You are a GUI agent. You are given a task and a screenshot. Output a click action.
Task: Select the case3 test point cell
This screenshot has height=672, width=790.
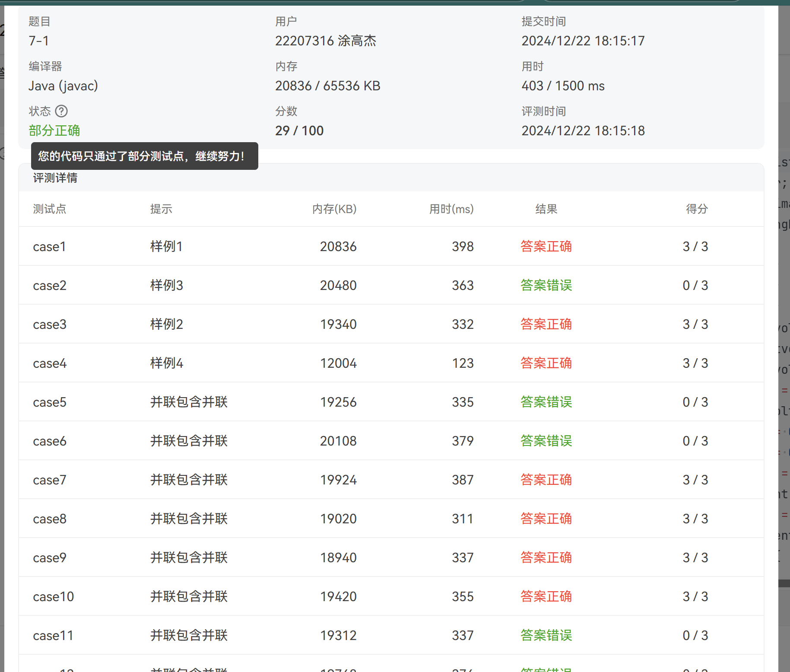pyautogui.click(x=50, y=324)
